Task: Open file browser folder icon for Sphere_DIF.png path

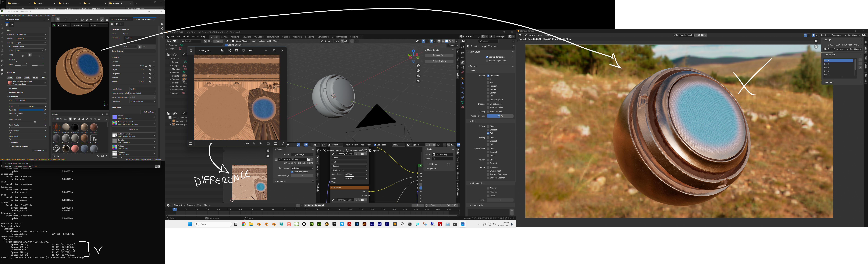Action: click(308, 159)
